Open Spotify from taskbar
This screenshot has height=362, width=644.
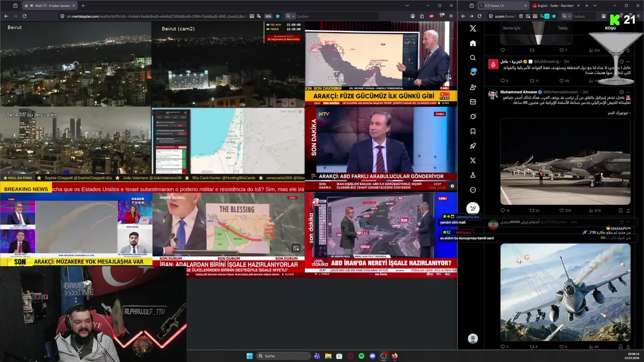361,356
